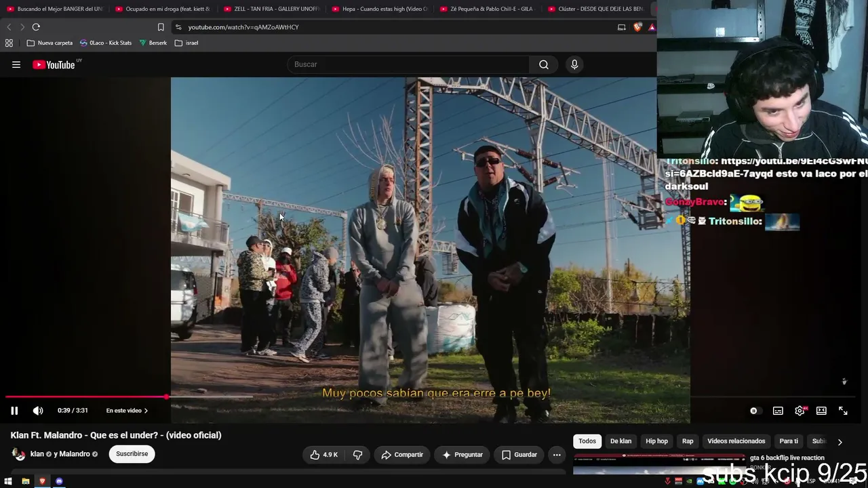Select the Todos filter chip
Image resolution: width=868 pixels, height=488 pixels.
point(587,441)
